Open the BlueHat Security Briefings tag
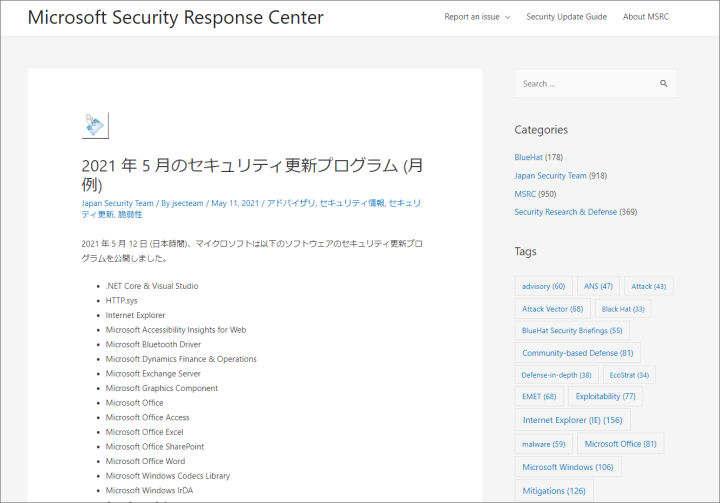 572,330
